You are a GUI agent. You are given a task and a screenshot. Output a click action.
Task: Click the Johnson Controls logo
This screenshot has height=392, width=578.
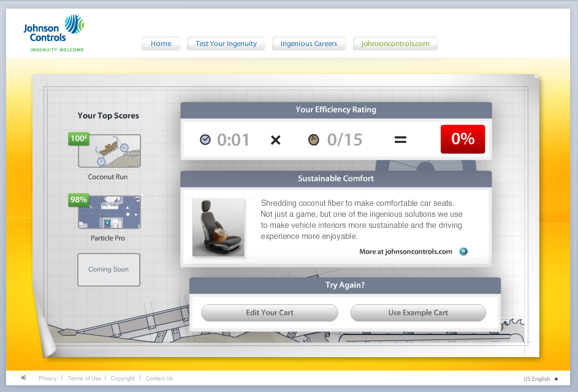pos(53,32)
